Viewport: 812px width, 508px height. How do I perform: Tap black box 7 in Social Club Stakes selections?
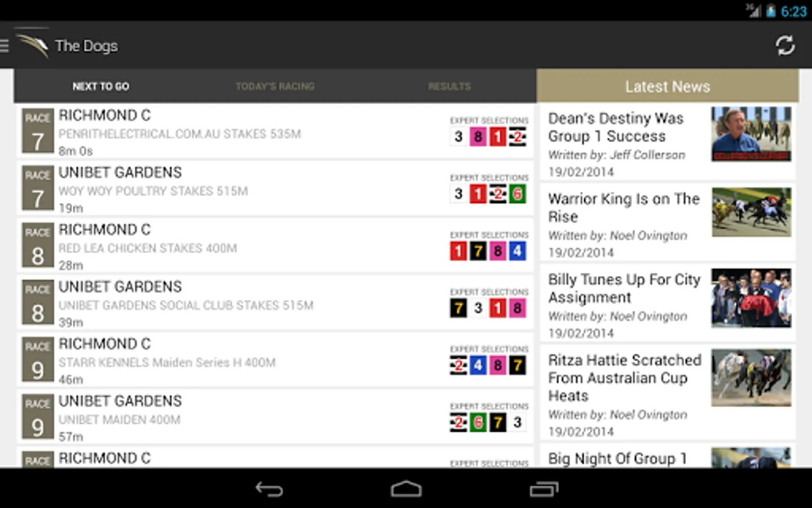click(x=458, y=308)
